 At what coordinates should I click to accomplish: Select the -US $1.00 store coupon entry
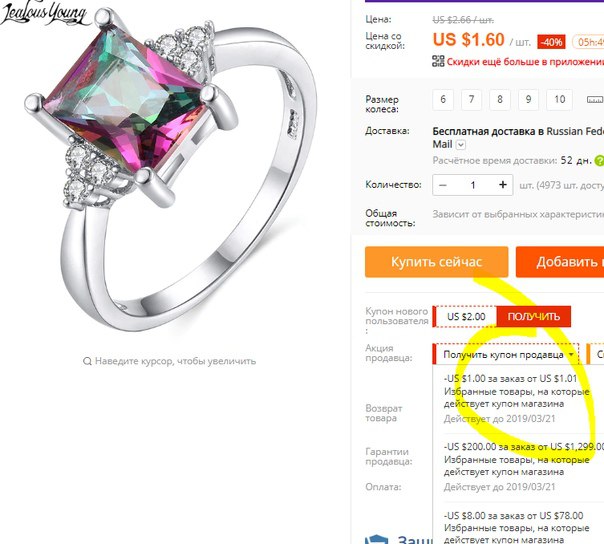pyautogui.click(x=516, y=399)
